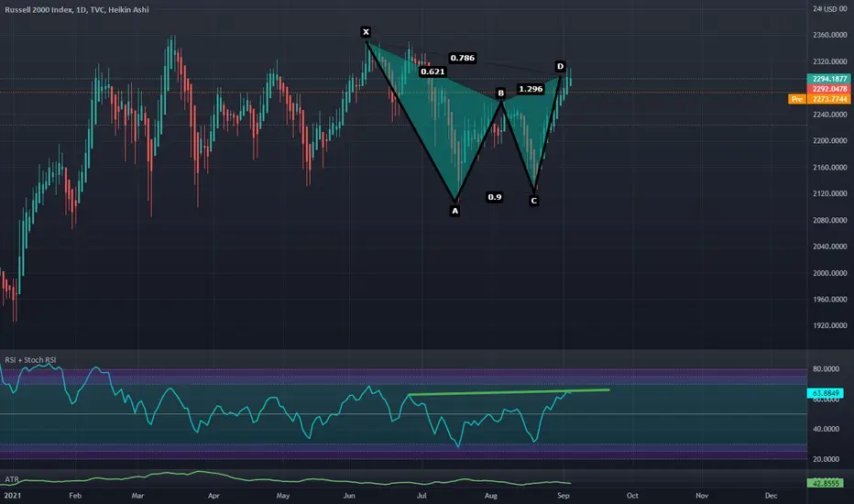Click the USD currency label on price axis
Viewport: 854px width, 504px height.
tap(830, 9)
